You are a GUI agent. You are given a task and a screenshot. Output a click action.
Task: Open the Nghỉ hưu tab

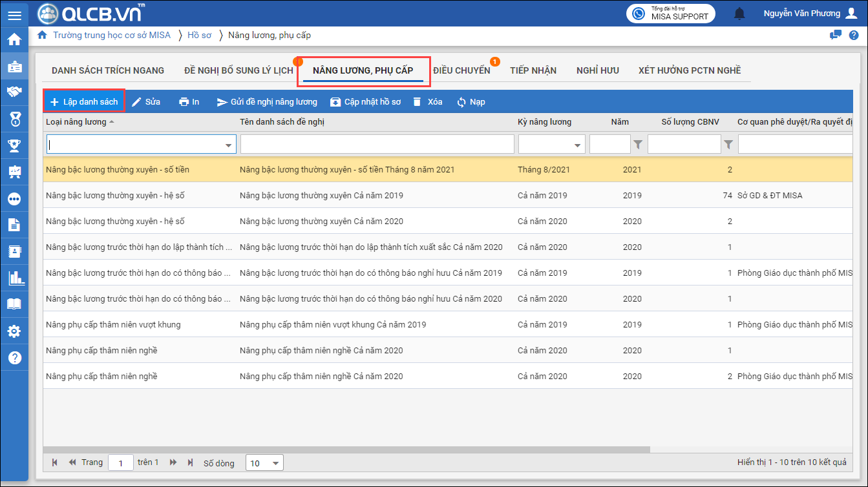coord(597,70)
